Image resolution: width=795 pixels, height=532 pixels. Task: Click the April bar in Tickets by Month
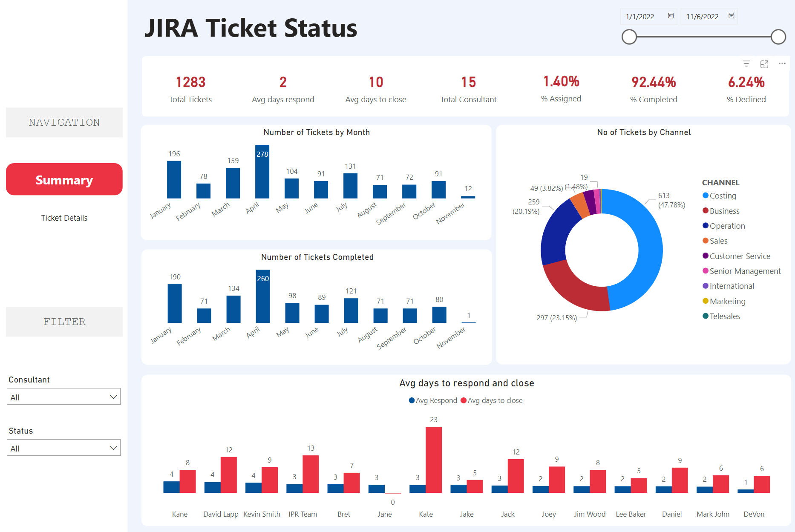point(262,172)
